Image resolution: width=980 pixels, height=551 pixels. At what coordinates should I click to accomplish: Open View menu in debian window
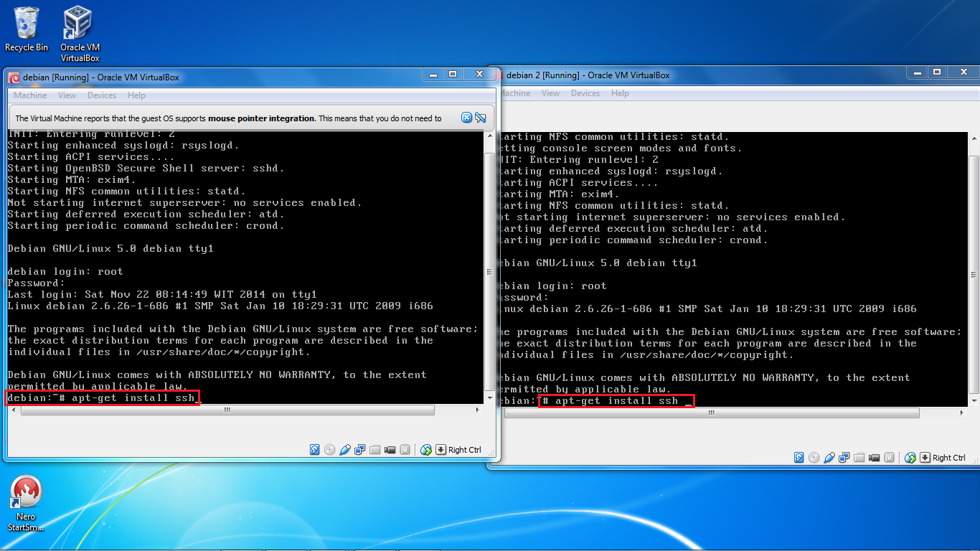[67, 95]
